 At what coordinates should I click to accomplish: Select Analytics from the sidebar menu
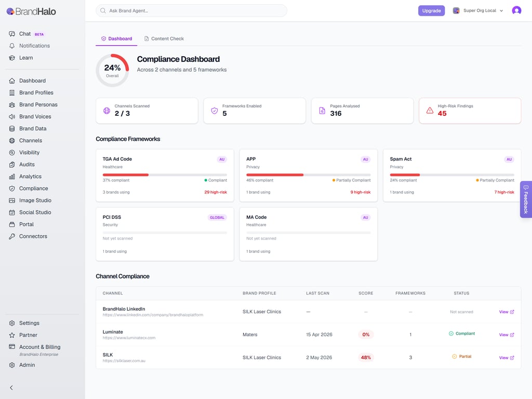click(x=31, y=177)
